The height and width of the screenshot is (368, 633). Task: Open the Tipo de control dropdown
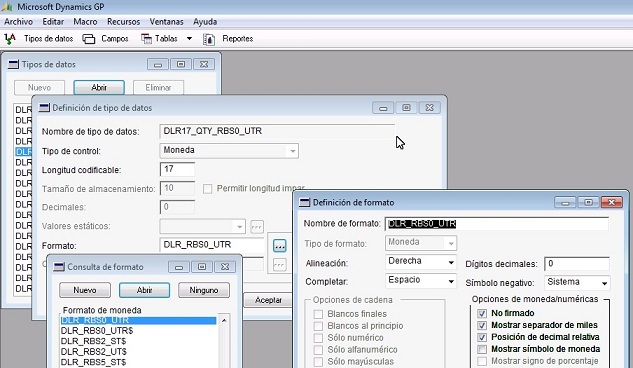tap(292, 151)
